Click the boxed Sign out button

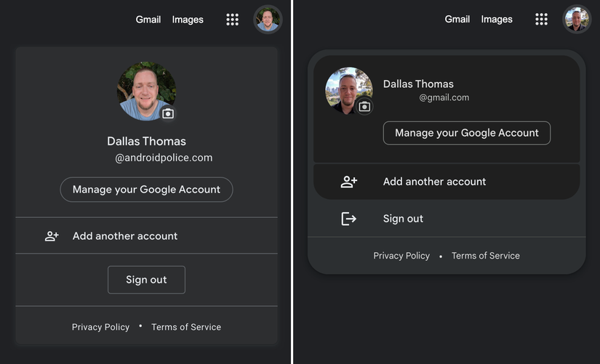147,280
